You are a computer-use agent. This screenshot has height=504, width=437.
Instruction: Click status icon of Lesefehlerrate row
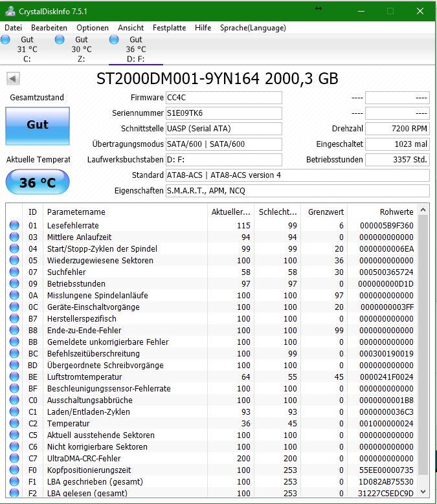click(14, 225)
